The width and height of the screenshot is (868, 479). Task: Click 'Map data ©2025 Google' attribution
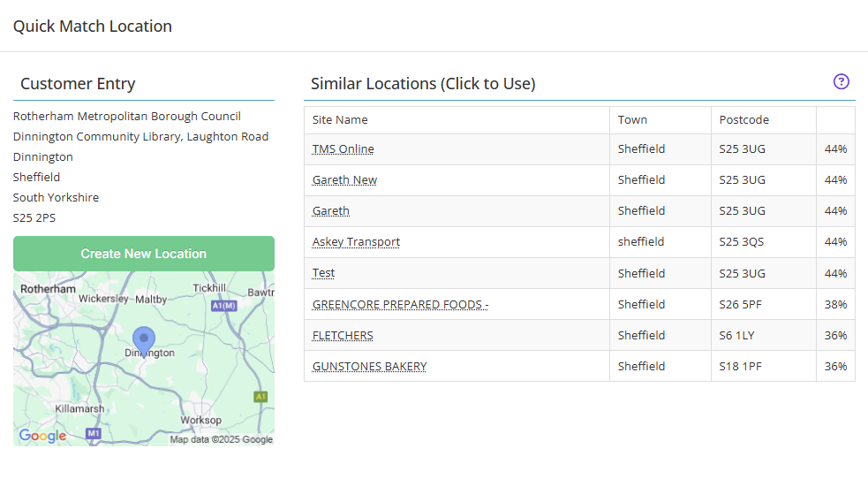click(x=222, y=439)
